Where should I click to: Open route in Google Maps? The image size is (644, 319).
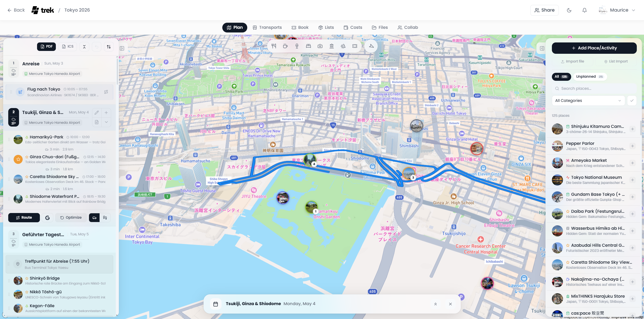click(x=47, y=218)
